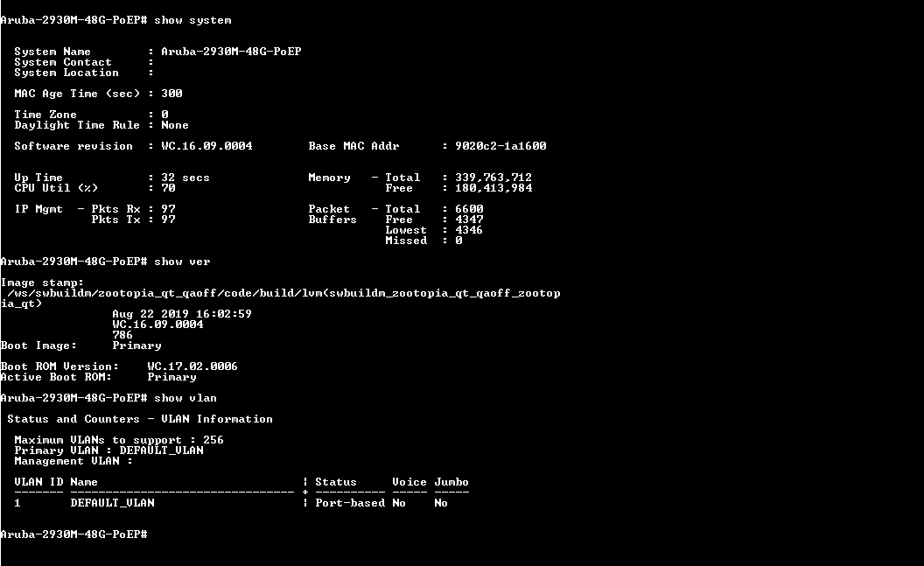Click Pkts Tx value 97
The width and height of the screenshot is (924, 566).
[x=168, y=220]
